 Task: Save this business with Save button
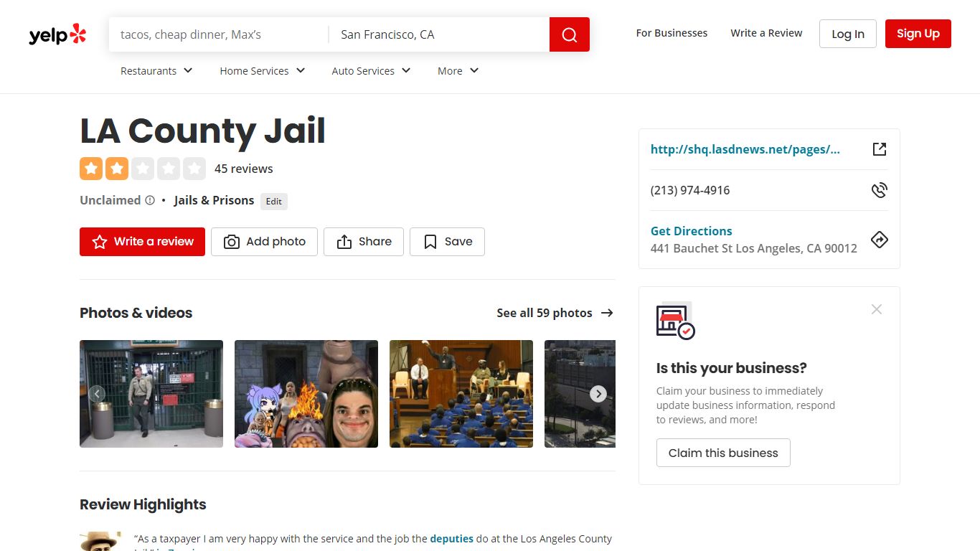click(x=447, y=242)
